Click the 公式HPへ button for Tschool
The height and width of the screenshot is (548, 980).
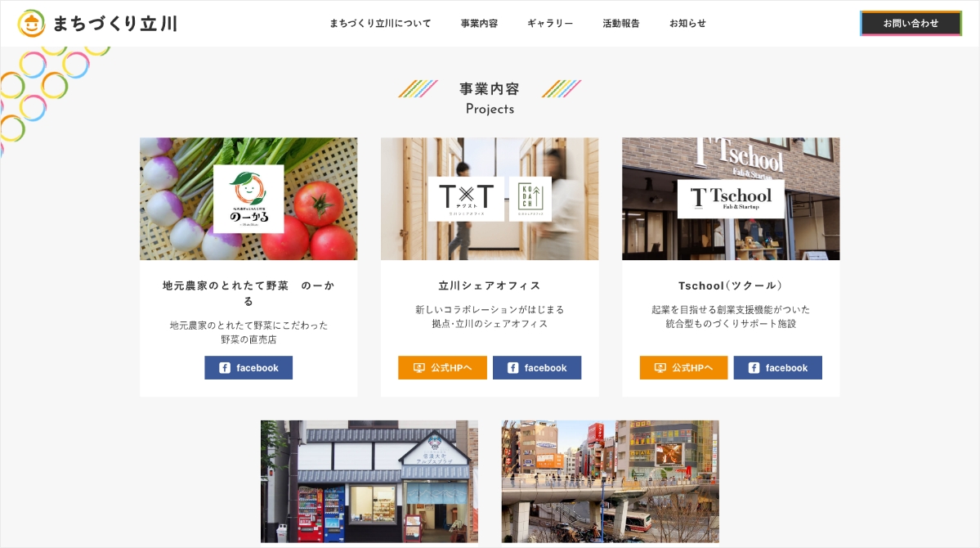click(x=683, y=368)
